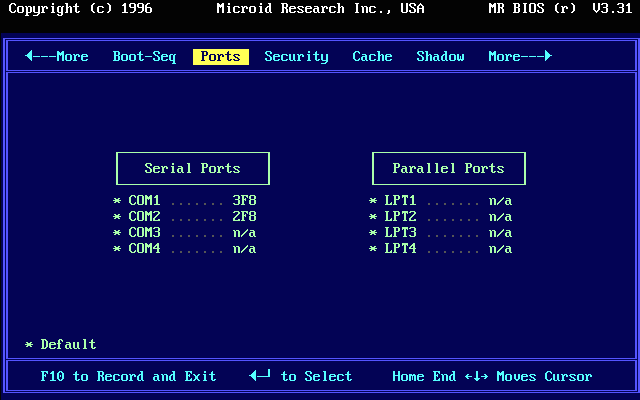Select the COM3 n/a entry
Image resolution: width=640 pixels, height=400 pixels.
click(x=184, y=233)
